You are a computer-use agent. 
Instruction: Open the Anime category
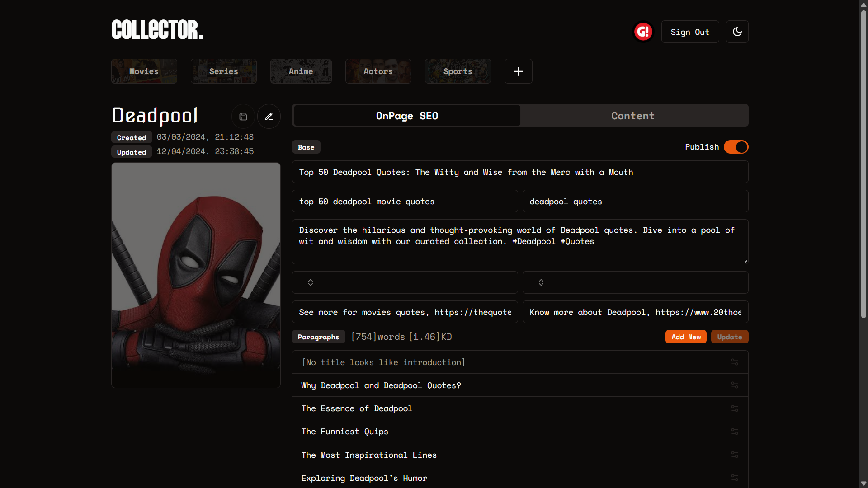pyautogui.click(x=301, y=71)
